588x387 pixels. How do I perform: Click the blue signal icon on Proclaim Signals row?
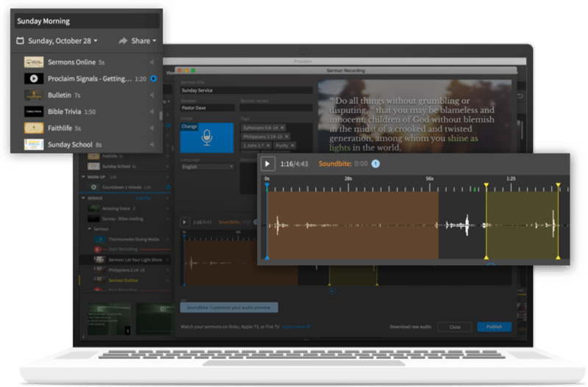pos(153,79)
